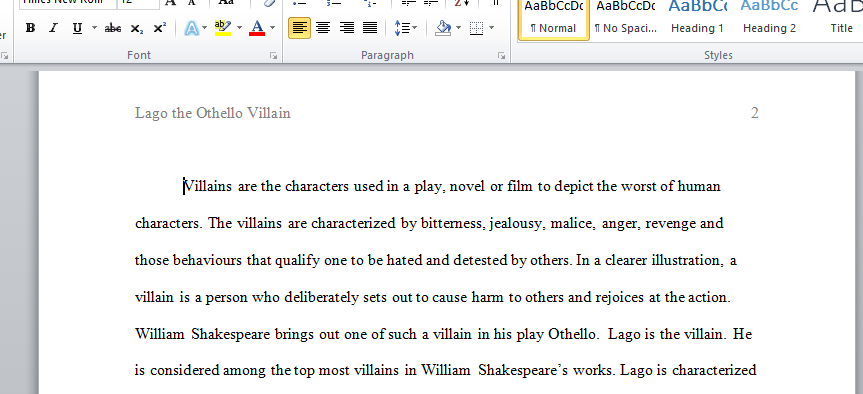Align text right

pyautogui.click(x=347, y=28)
